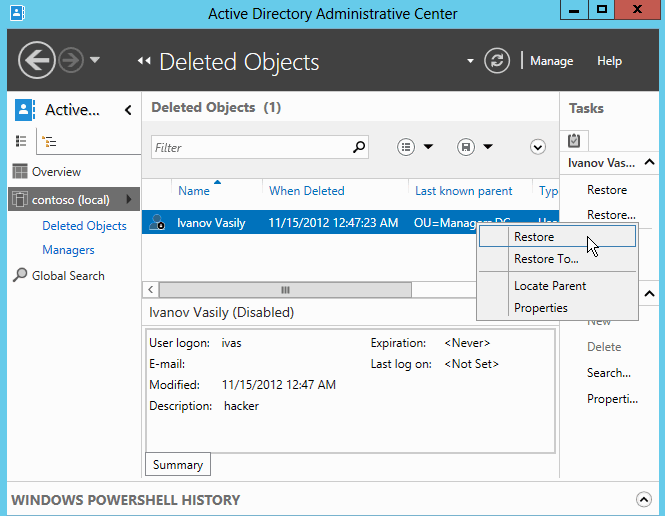Click Properti... in the Tasks pane
Screen dimensions: 665x516
pos(612,399)
